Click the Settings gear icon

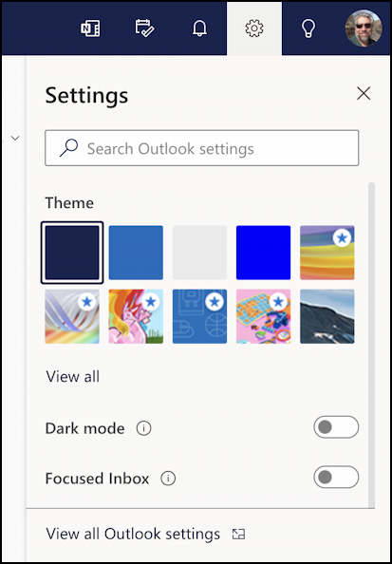254,28
